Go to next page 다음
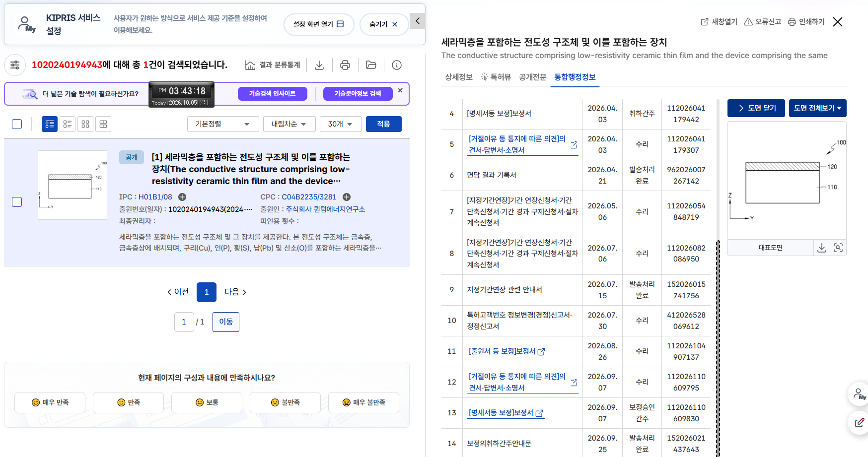This screenshot has height=457, width=868. pos(235,292)
